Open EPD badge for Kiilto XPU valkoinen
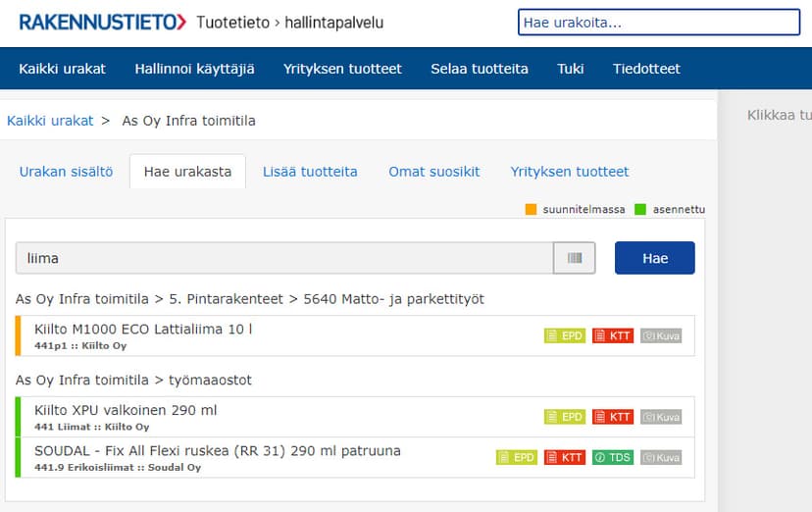This screenshot has width=812, height=512. (x=565, y=417)
